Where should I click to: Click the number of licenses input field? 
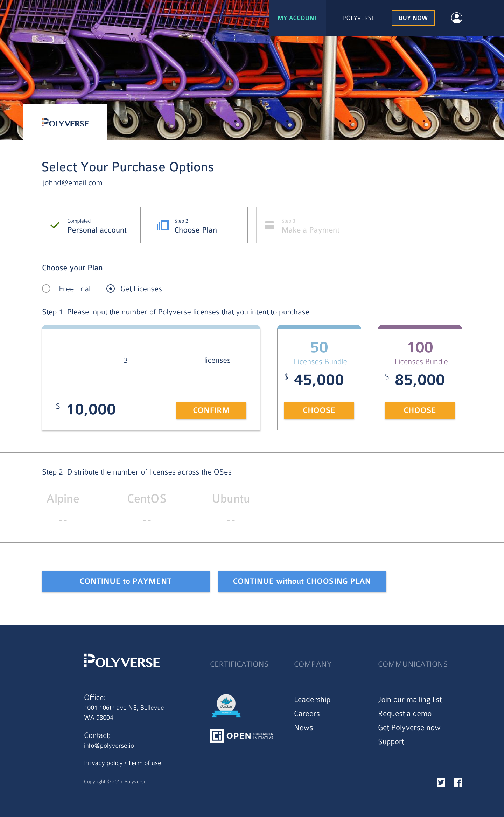126,360
